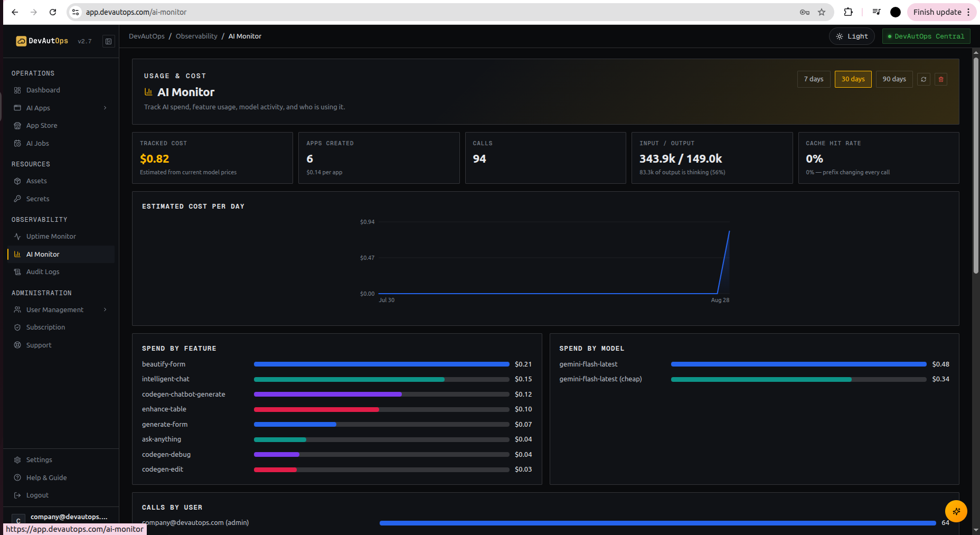Click the Support lifebuoy icon

tap(17, 345)
